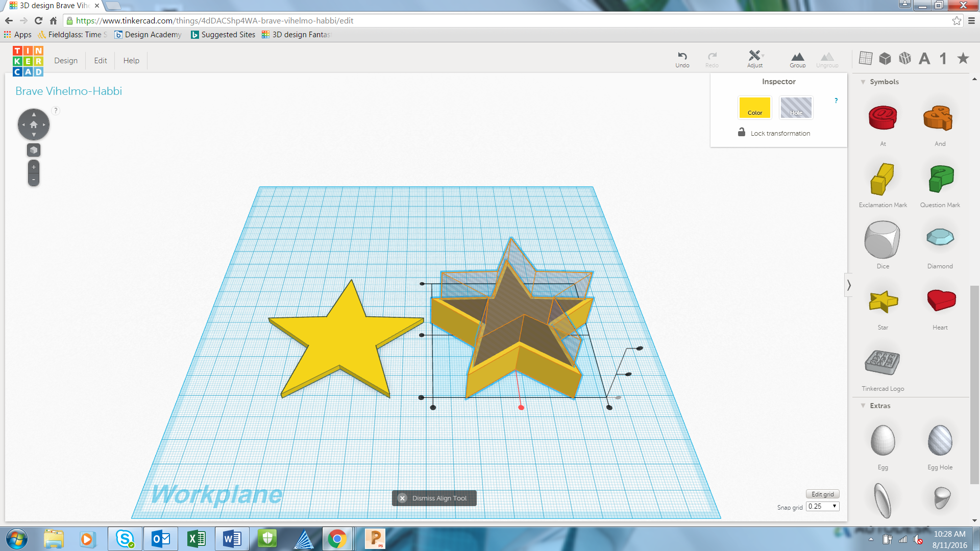The height and width of the screenshot is (551, 980).
Task: Open the Favorites star shape category
Action: coord(963,58)
